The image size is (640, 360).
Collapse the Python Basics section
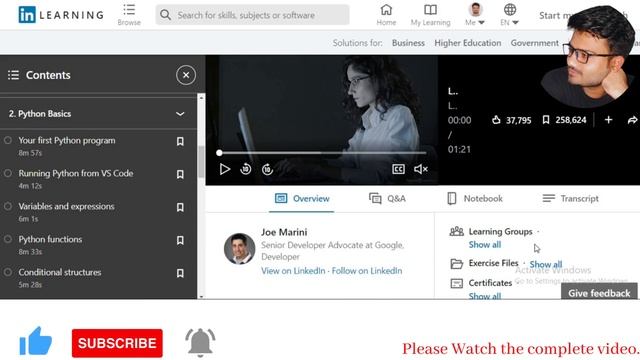(180, 114)
